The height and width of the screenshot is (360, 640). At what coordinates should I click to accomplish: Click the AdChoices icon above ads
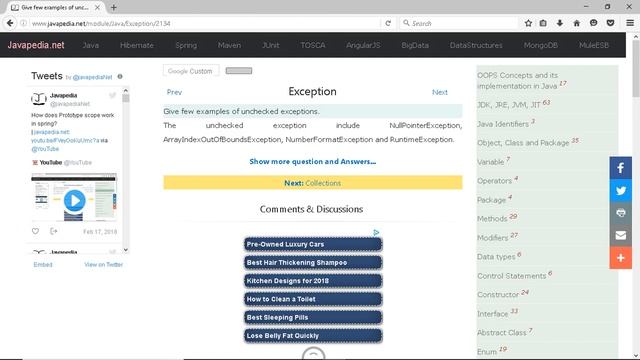coord(376,232)
